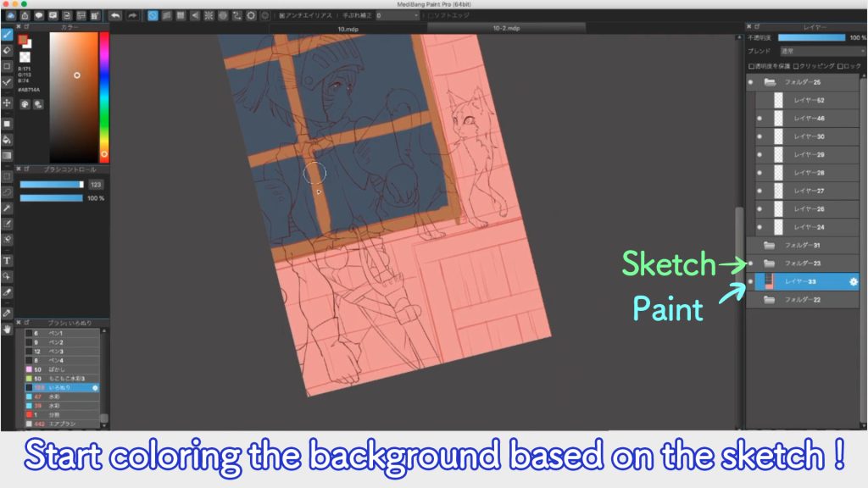Select the Eraser tool
This screenshot has width=868, height=488.
point(7,50)
